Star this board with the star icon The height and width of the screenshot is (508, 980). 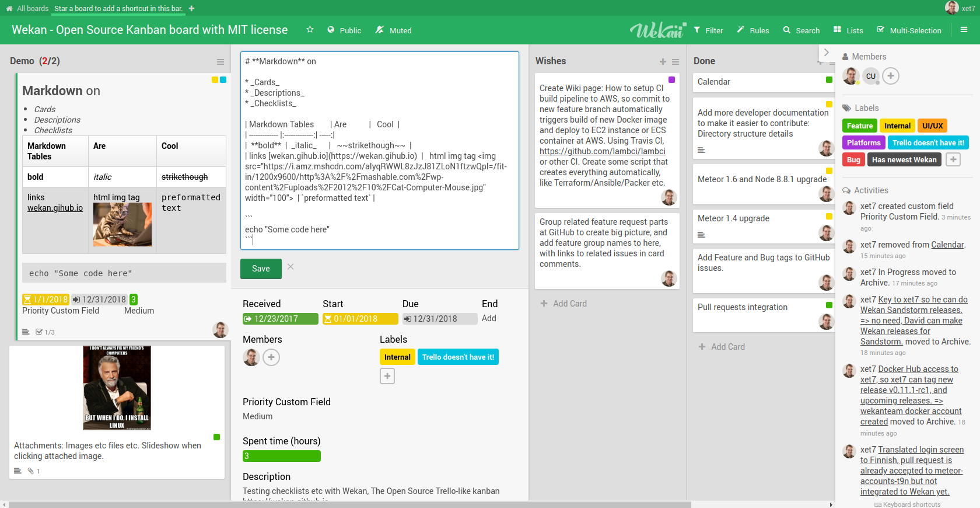click(x=310, y=30)
